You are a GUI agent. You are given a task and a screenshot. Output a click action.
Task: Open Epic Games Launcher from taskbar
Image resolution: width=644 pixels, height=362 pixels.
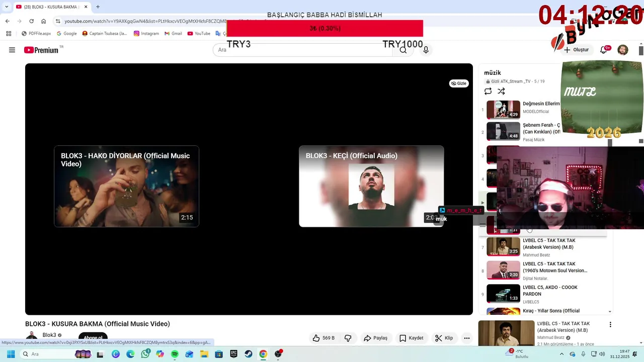tap(233, 354)
